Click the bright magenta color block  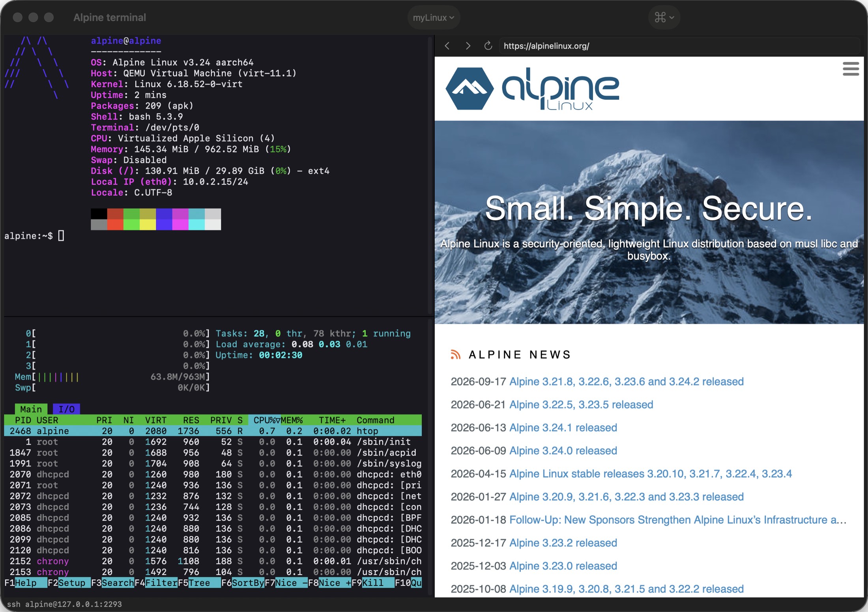tap(180, 225)
